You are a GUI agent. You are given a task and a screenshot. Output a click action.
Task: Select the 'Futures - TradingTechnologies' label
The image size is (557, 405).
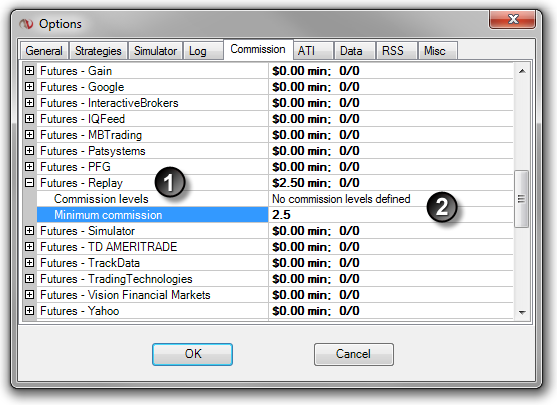point(116,279)
